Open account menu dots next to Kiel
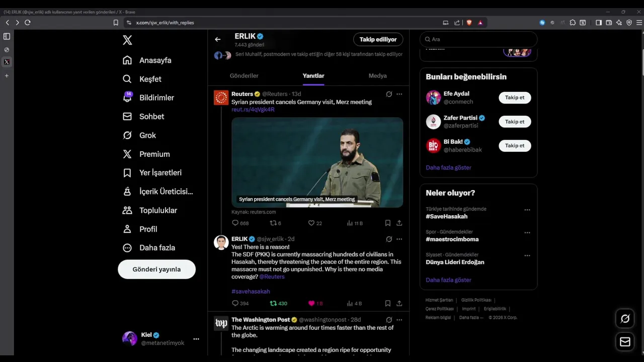The width and height of the screenshot is (644, 362). coord(196,339)
